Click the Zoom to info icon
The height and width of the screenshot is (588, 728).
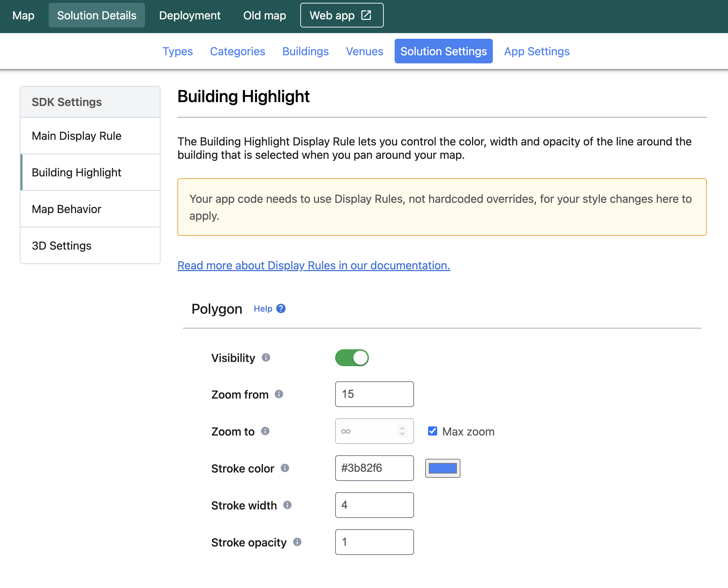pyautogui.click(x=265, y=431)
